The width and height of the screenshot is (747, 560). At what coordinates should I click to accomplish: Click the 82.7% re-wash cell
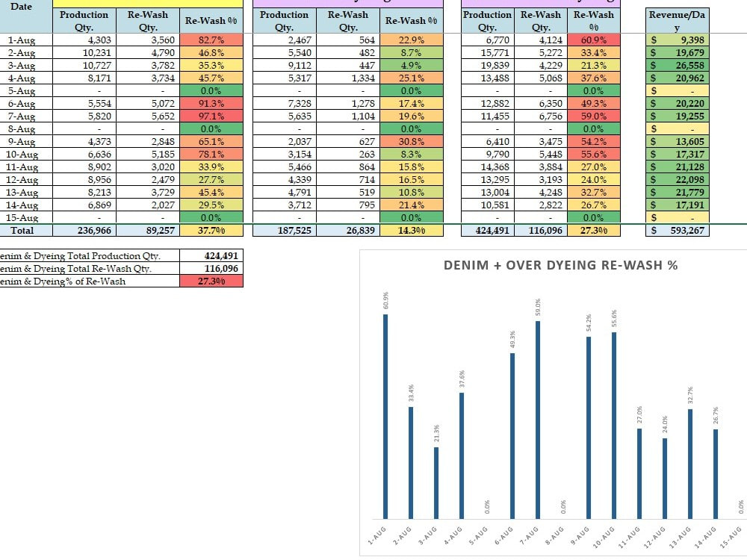(211, 40)
